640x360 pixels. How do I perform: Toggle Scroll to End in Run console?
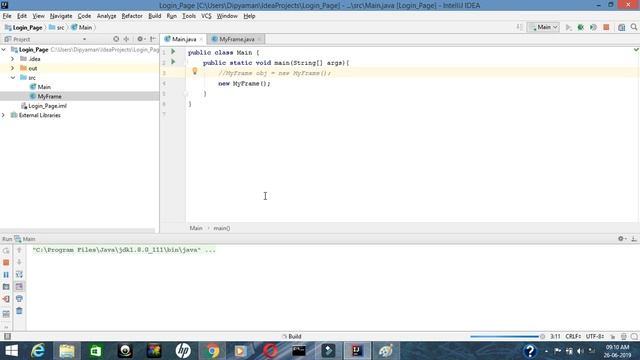[x=19, y=287]
